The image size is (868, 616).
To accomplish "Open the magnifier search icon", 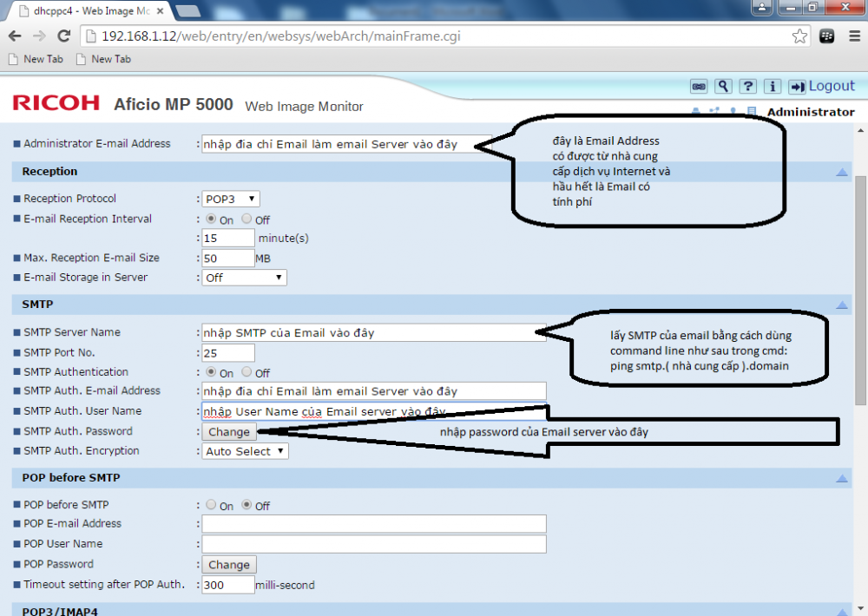I will (723, 86).
